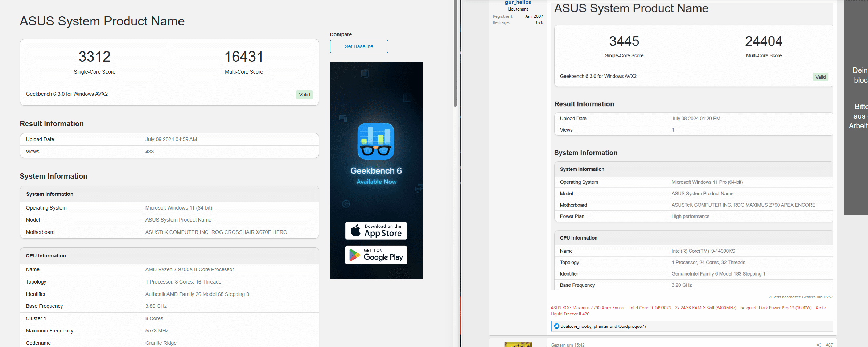Viewport: 868px width, 347px height.
Task: Click the 'Lieutenant' rank under gur_helios
Action: pos(518,9)
